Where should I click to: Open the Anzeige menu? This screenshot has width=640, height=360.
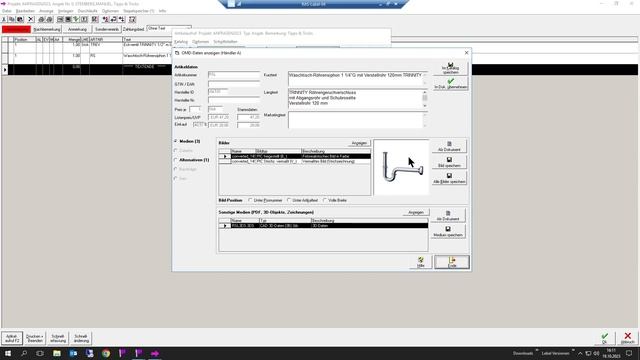point(46,11)
